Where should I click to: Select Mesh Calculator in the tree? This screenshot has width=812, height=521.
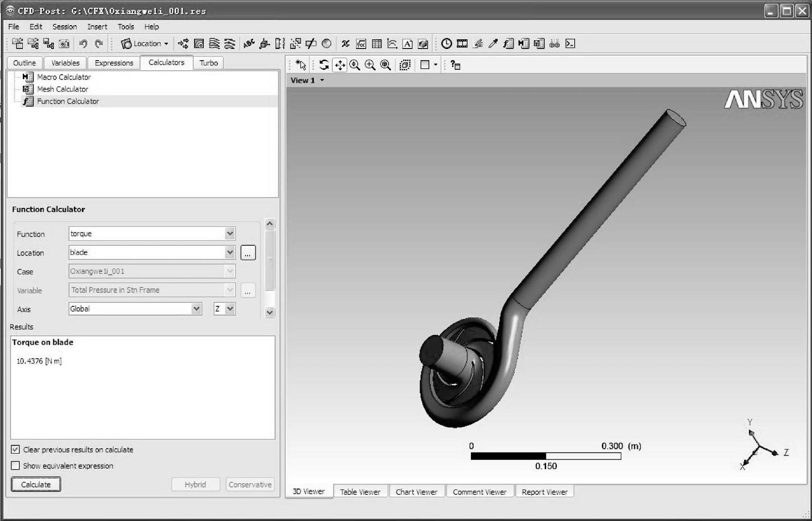pyautogui.click(x=63, y=89)
